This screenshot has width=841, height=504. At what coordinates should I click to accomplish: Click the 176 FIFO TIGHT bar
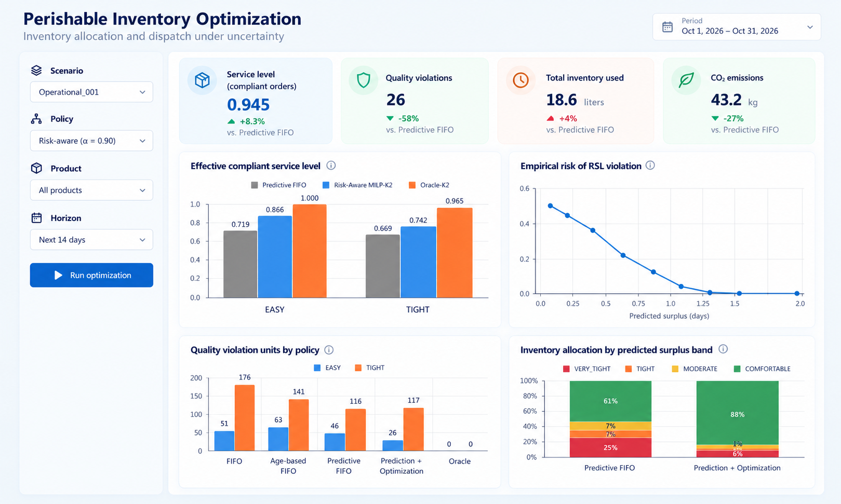(245, 418)
